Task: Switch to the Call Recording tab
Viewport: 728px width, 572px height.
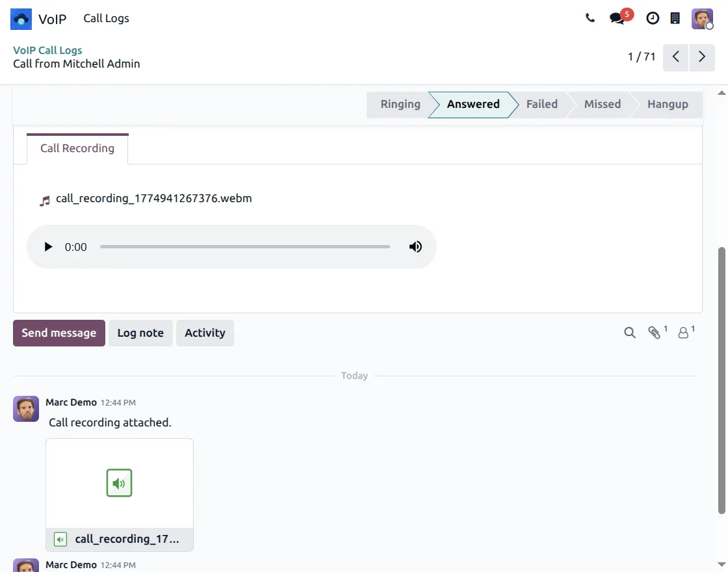Action: pyautogui.click(x=77, y=148)
